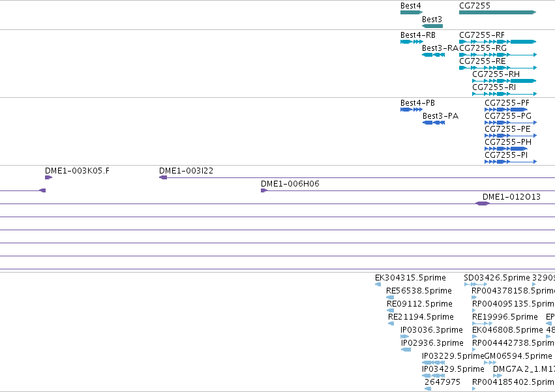Screen dimensions: 555x392
Task: Select the light-blue EK304315.5prime EST glyph
Action: click(378, 284)
